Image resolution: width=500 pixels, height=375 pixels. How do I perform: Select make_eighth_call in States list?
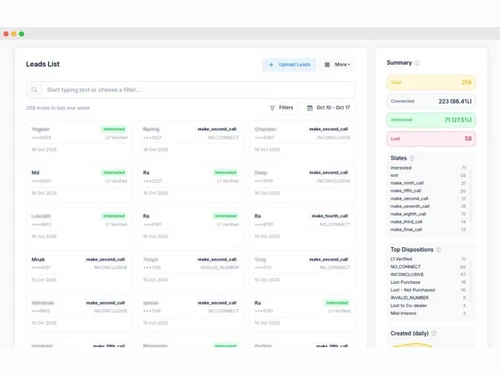tap(428, 214)
